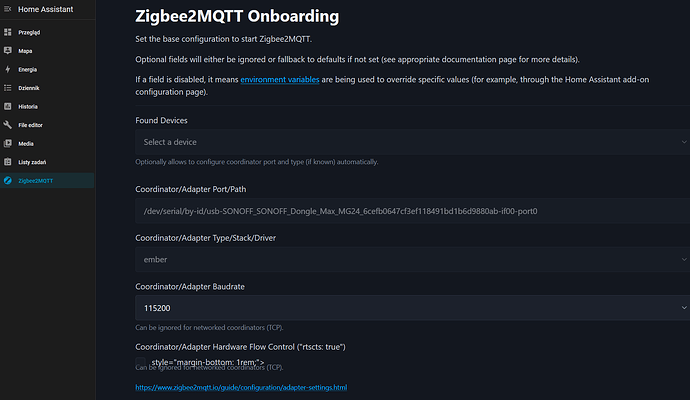Open the environment variables link
690x400 pixels.
[279, 78]
